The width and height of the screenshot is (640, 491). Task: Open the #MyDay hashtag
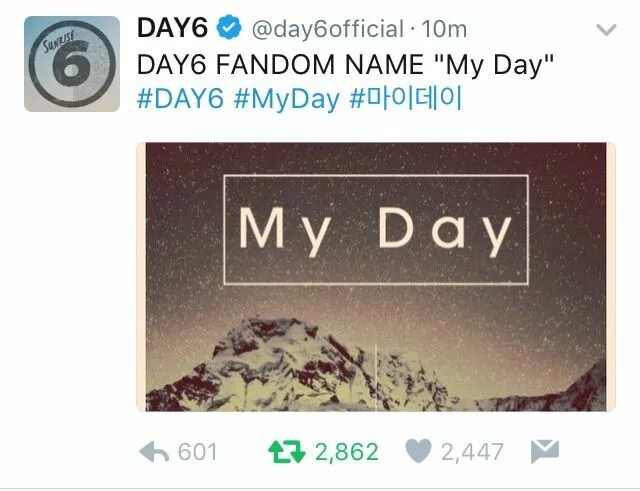[x=287, y=99]
